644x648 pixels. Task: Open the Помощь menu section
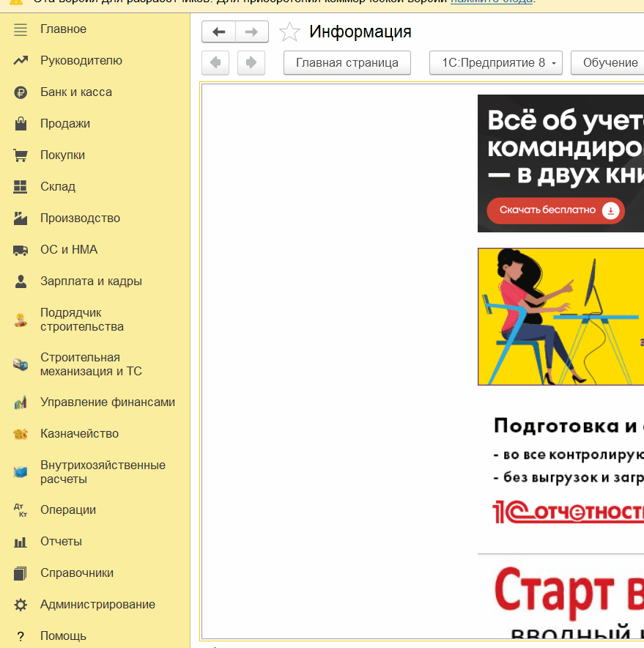pos(63,636)
